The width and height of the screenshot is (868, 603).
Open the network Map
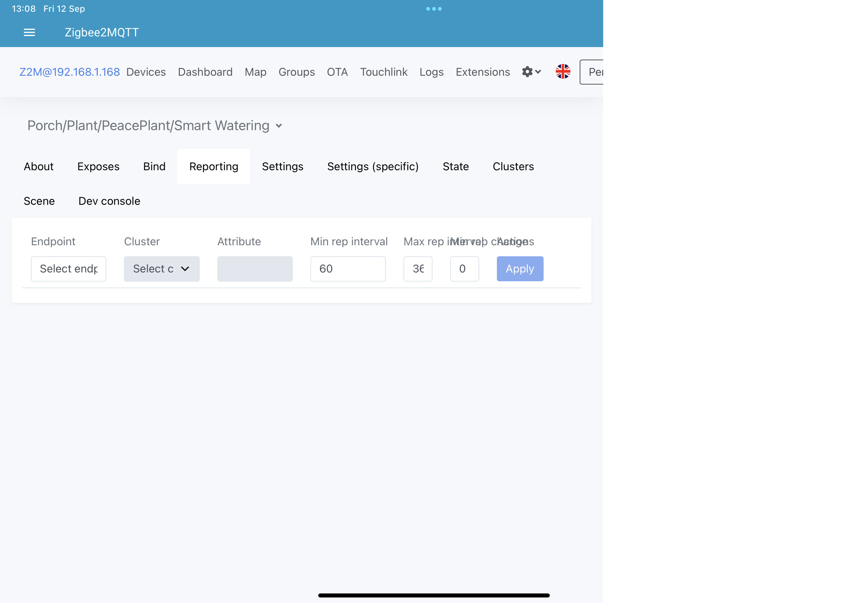(256, 72)
